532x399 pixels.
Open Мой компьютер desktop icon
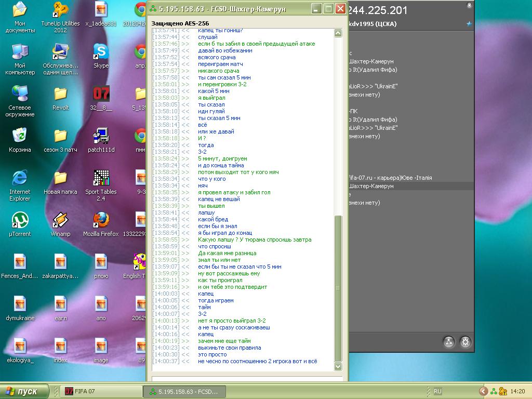pos(20,59)
